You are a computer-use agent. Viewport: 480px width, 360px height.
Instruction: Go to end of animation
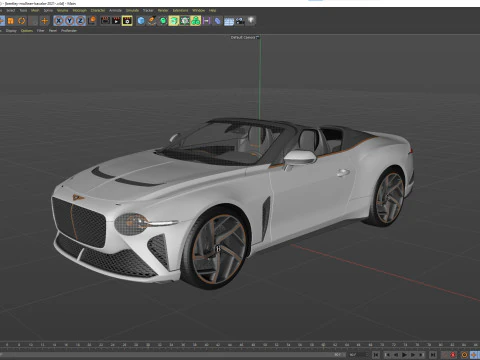coord(433,355)
